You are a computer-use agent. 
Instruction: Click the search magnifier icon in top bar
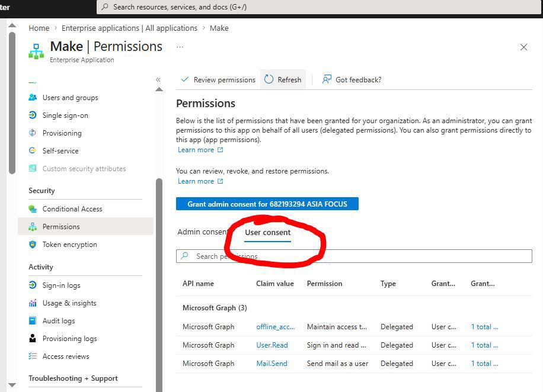[104, 7]
